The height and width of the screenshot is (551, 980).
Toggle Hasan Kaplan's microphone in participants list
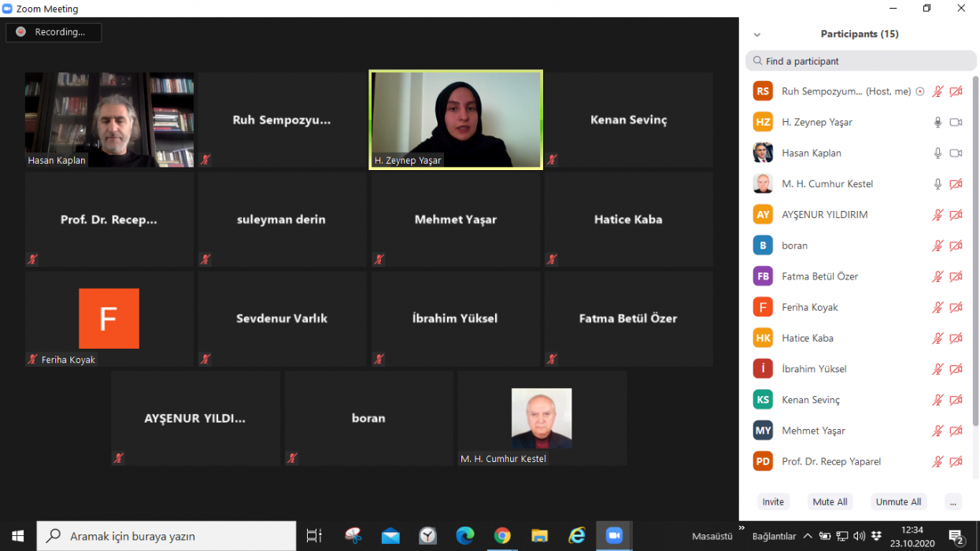click(x=937, y=153)
